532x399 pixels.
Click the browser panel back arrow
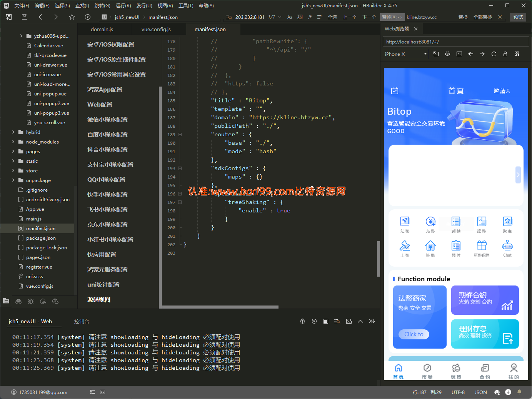click(471, 54)
